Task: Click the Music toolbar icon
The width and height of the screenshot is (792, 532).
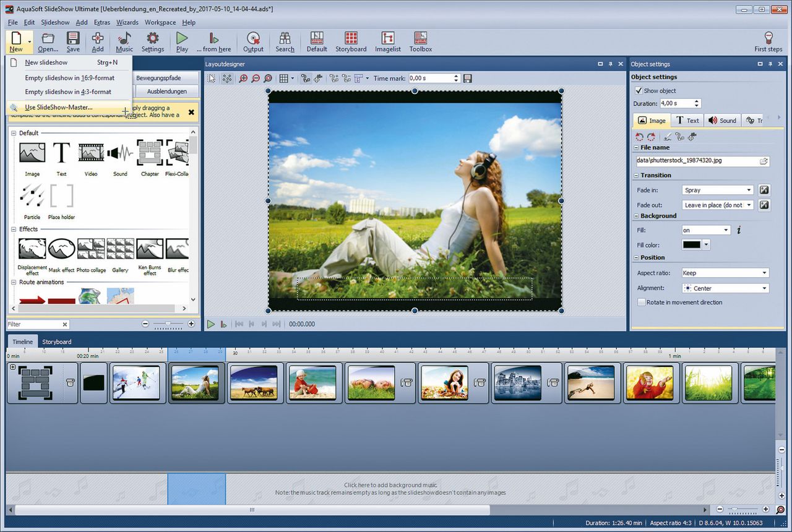Action: [124, 41]
